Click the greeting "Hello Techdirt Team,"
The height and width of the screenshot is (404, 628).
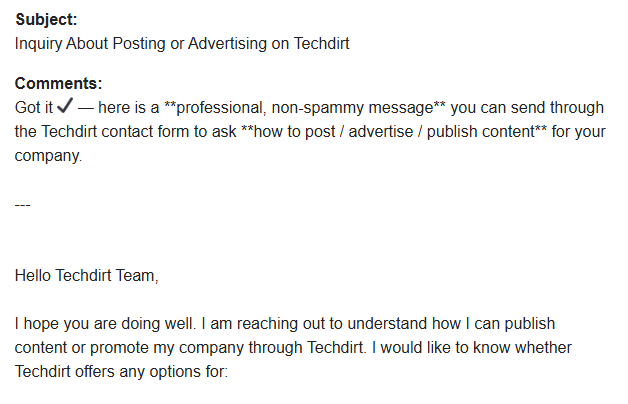point(87,276)
